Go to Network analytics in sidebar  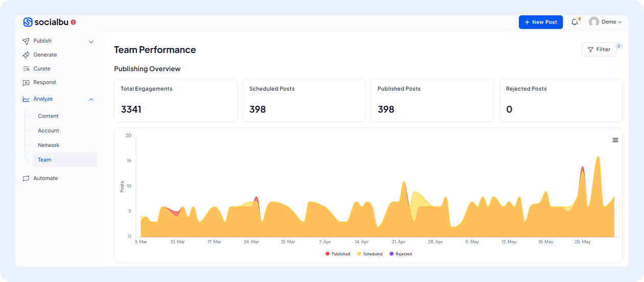click(49, 145)
